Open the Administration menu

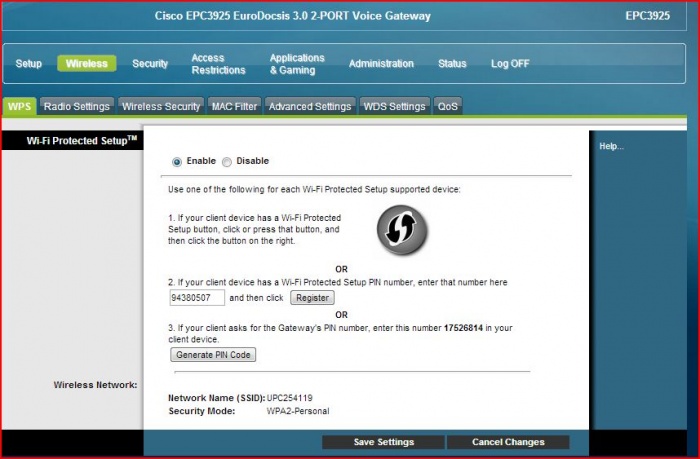pos(381,63)
